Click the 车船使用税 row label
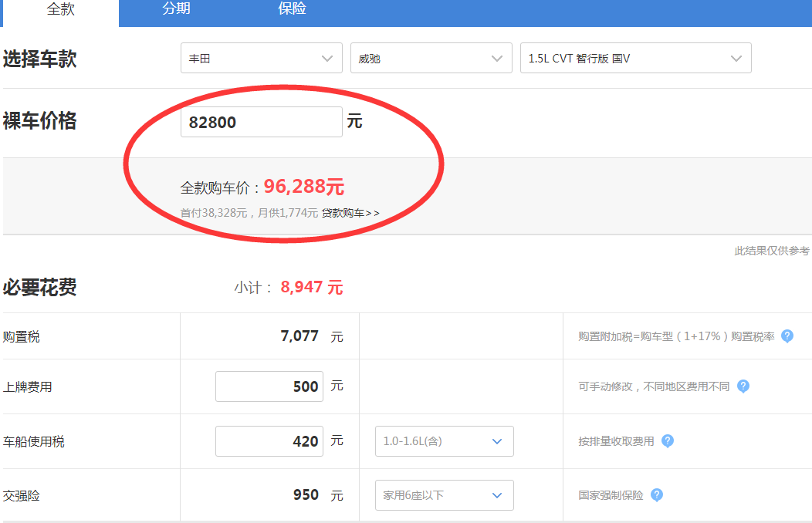This screenshot has height=523, width=812. [x=34, y=442]
